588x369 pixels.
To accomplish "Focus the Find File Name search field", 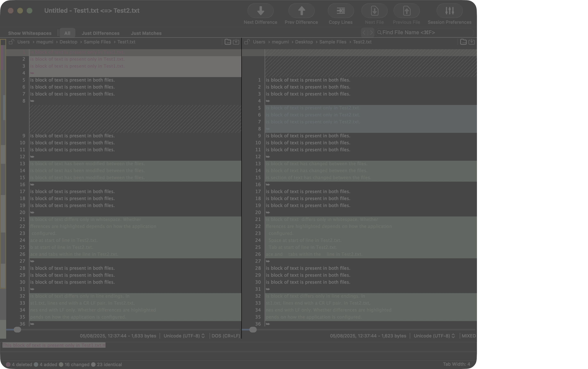I will [424, 32].
